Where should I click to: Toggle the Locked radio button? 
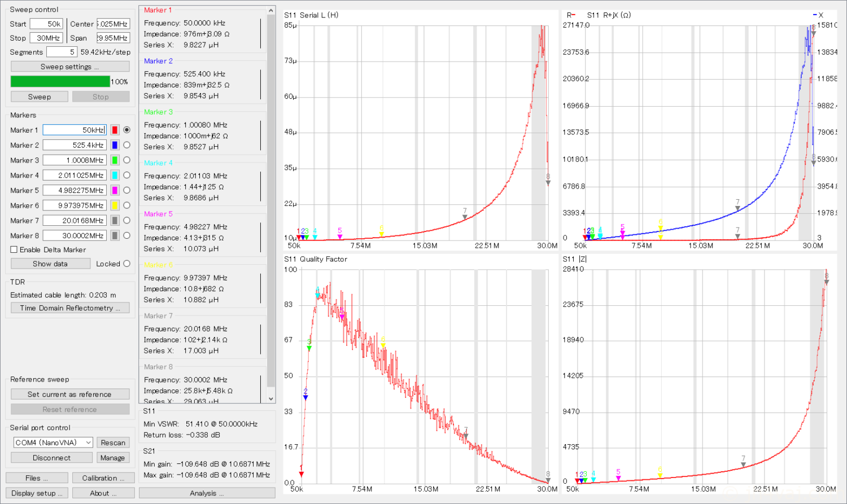pos(126,264)
